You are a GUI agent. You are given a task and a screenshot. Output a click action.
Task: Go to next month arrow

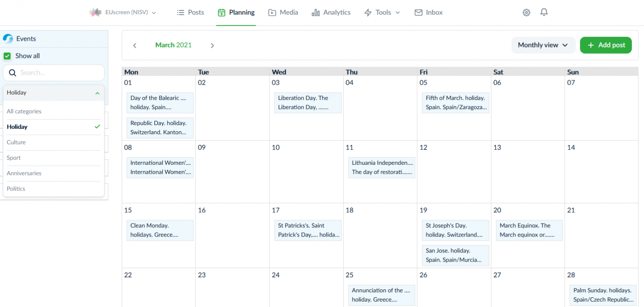[x=212, y=45]
